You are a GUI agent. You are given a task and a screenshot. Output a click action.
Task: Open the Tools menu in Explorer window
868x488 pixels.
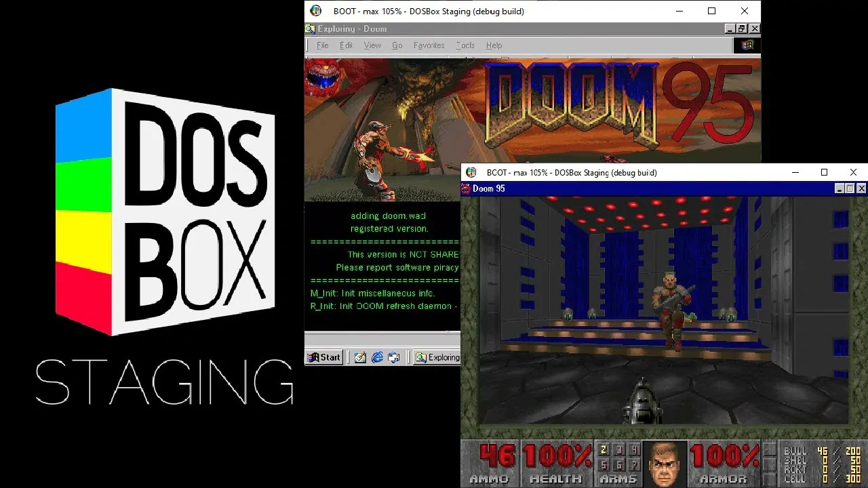click(x=465, y=45)
